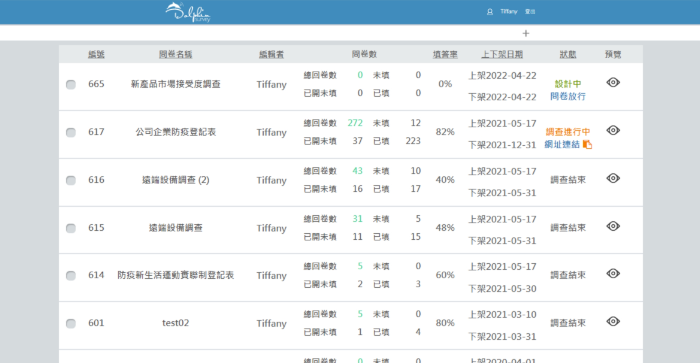Viewport: 700px width, 363px height.
Task: Preview survey 615 with the eye icon
Action: click(x=613, y=226)
